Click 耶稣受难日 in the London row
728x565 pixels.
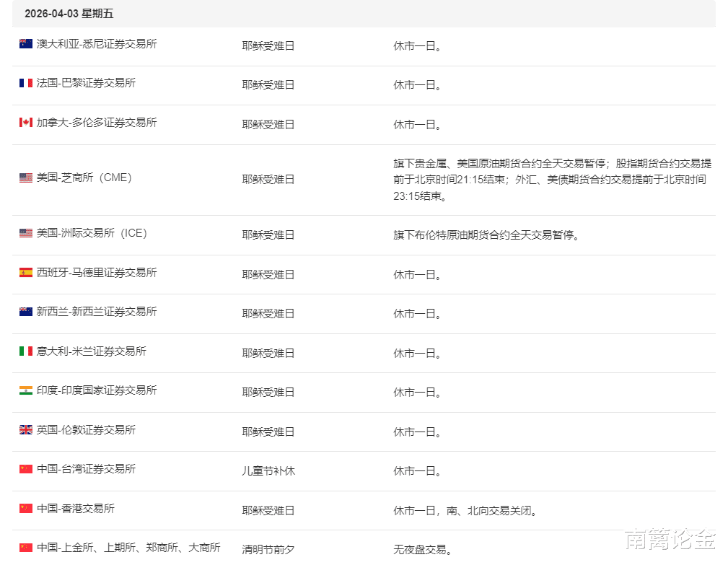(268, 432)
